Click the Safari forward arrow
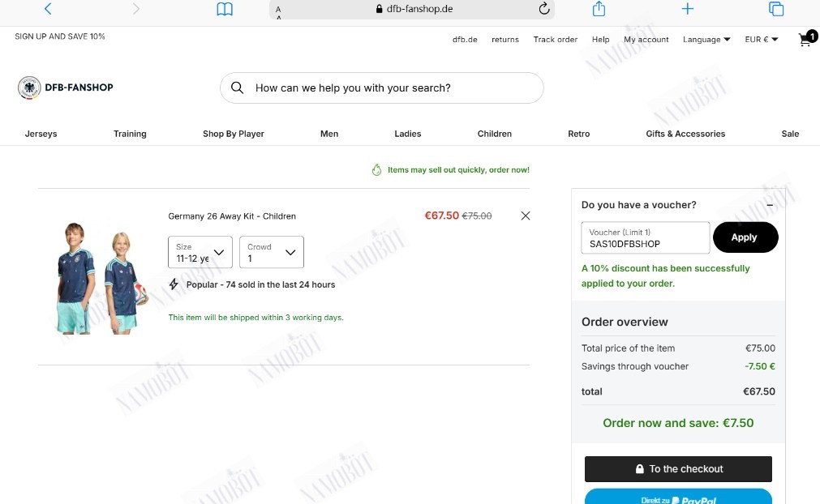The height and width of the screenshot is (504, 820). [x=136, y=8]
